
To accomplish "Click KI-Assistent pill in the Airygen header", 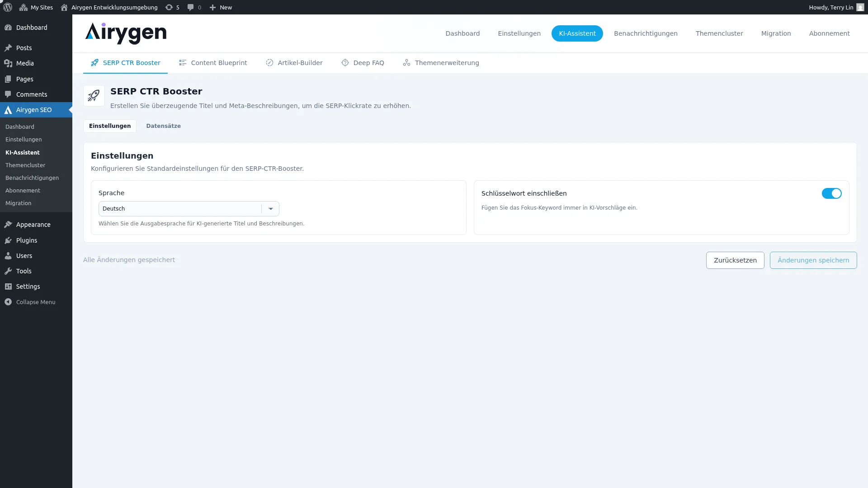I will [x=577, y=33].
